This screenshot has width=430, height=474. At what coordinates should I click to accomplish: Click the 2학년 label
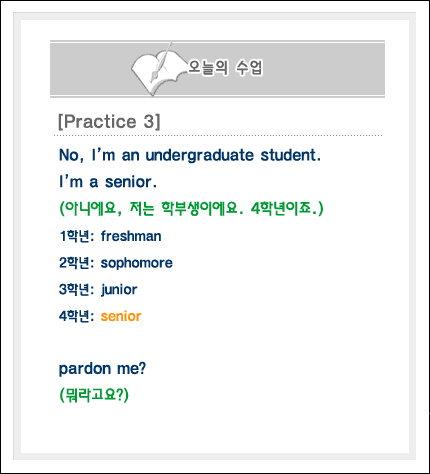point(76,263)
